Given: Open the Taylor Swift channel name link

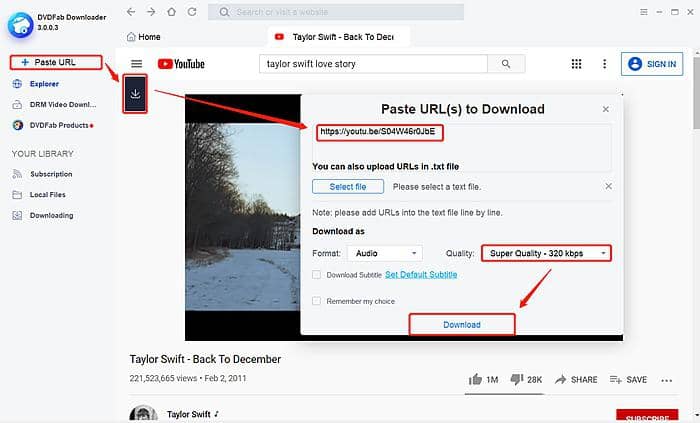Looking at the screenshot, I should tap(189, 415).
